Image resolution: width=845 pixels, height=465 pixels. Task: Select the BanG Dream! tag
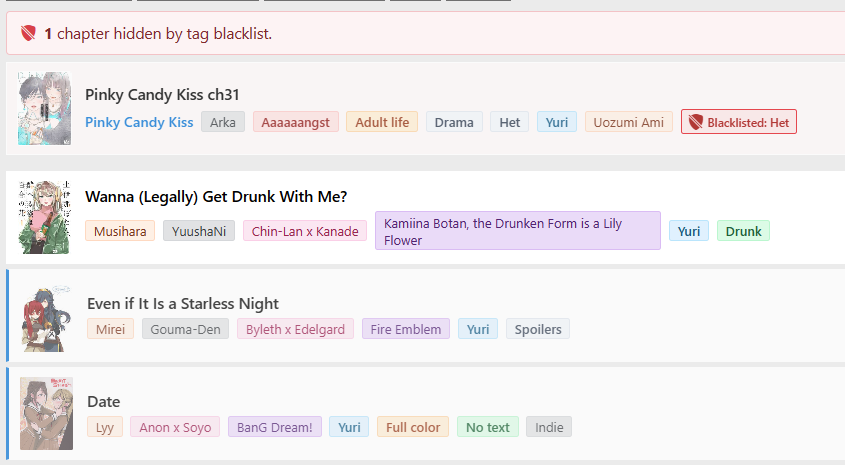tap(275, 427)
